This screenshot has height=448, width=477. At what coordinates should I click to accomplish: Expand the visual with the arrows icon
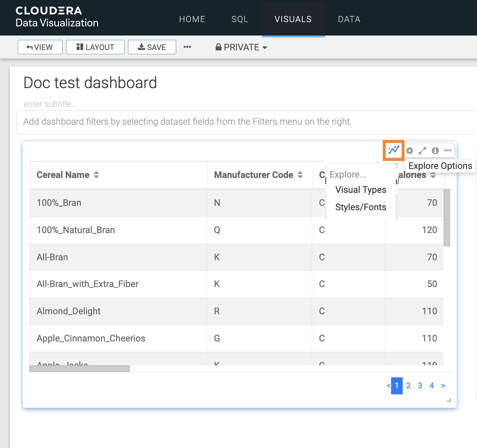coord(422,151)
